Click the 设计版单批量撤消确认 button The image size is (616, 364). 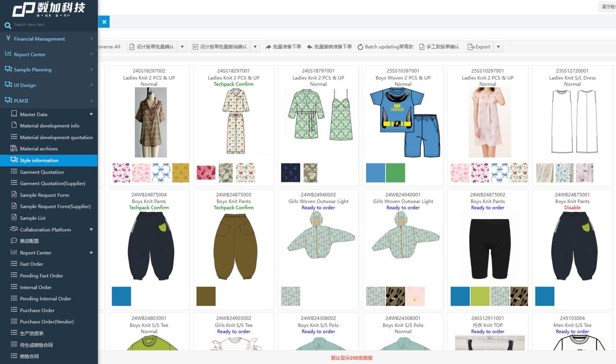[x=220, y=47]
